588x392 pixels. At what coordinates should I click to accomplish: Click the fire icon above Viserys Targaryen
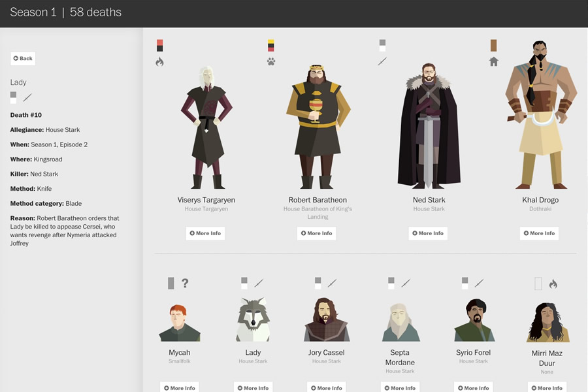pos(160,61)
